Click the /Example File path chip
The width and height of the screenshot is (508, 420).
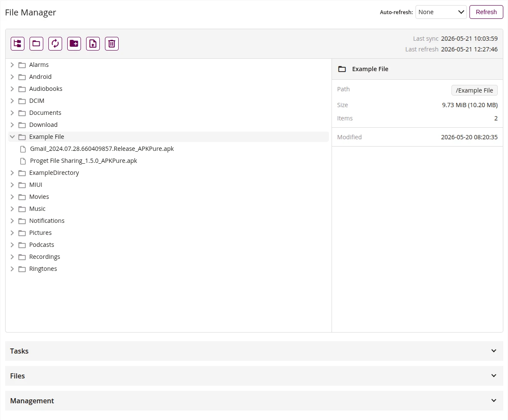[x=474, y=90]
